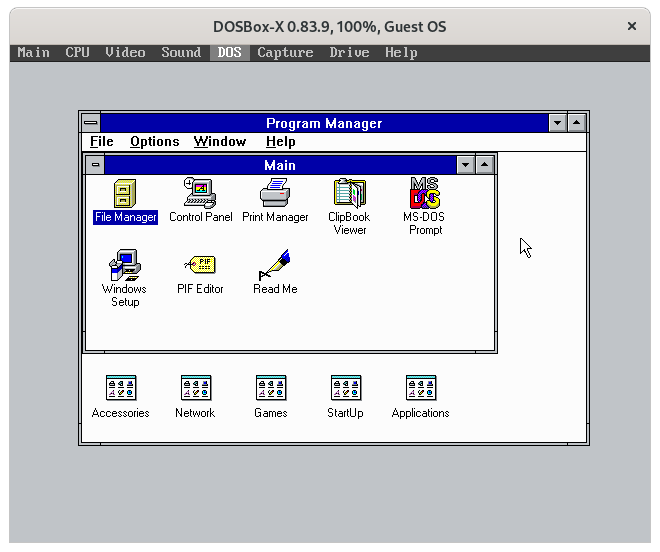Select the Games program group
The width and height of the screenshot is (660, 552).
[271, 388]
